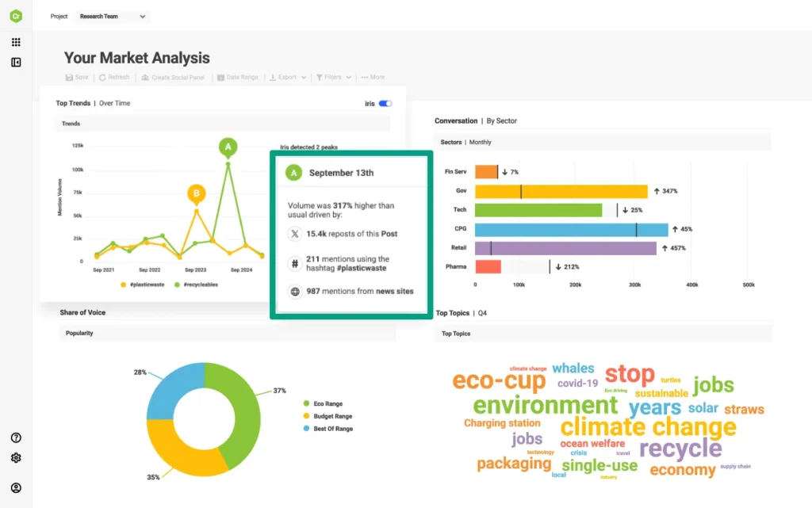Click the Filters funnel icon

tap(320, 77)
